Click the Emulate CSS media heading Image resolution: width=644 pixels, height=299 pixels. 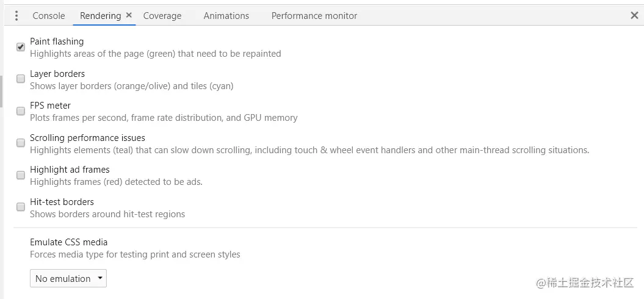pyautogui.click(x=68, y=242)
